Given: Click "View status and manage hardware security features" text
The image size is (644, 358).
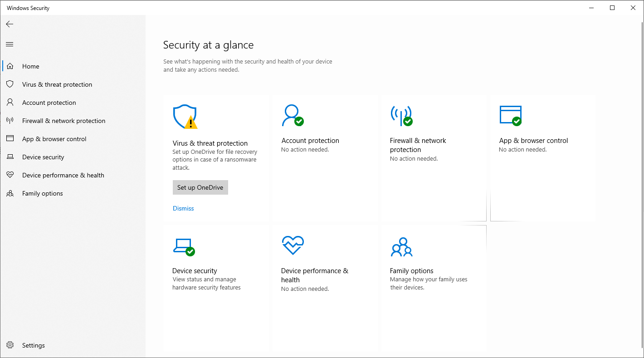Looking at the screenshot, I should pos(206,284).
